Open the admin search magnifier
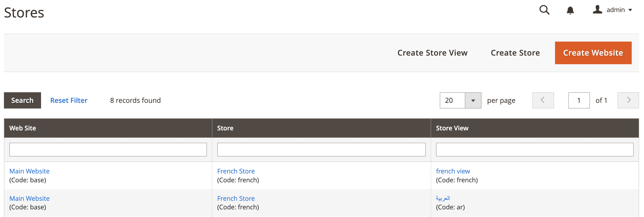 pyautogui.click(x=544, y=10)
